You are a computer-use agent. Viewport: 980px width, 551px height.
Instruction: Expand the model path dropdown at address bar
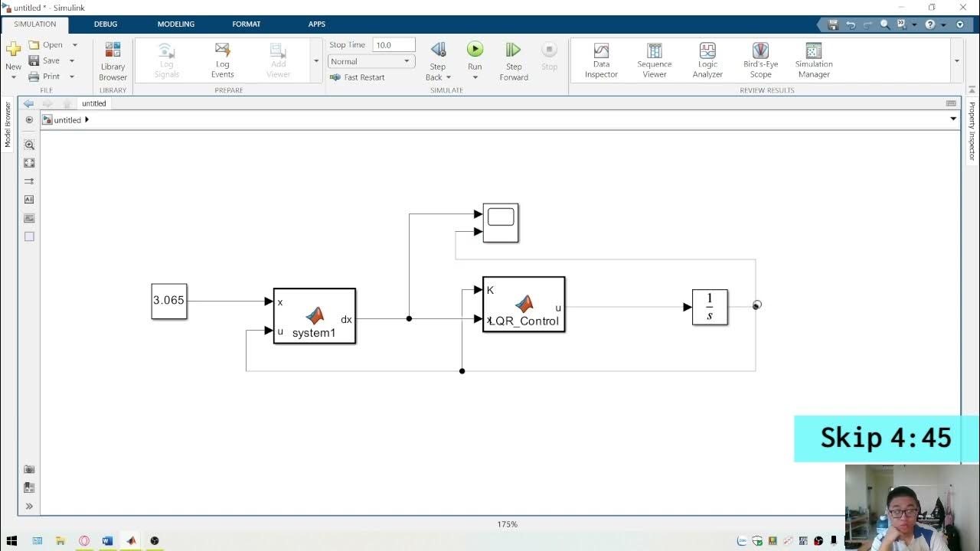(x=953, y=119)
